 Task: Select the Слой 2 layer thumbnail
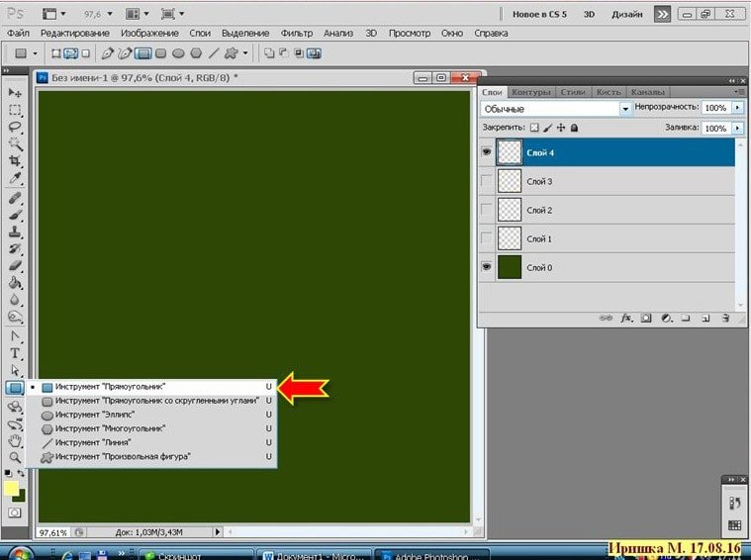(510, 210)
